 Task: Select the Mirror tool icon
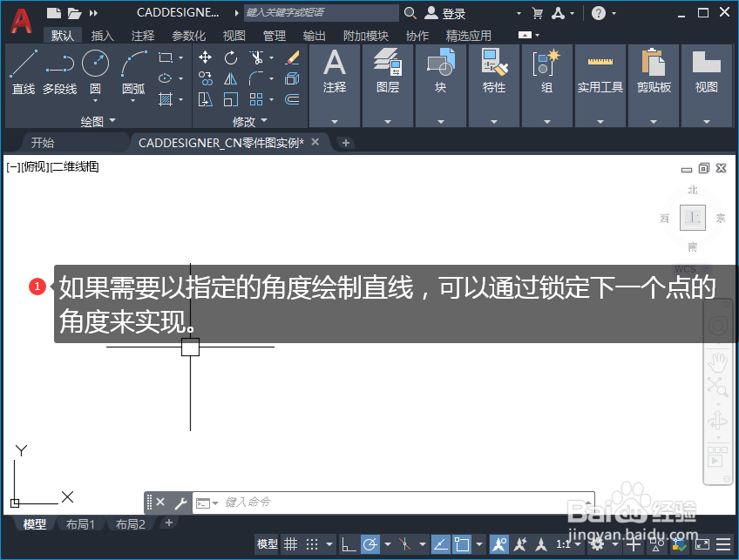(230, 78)
